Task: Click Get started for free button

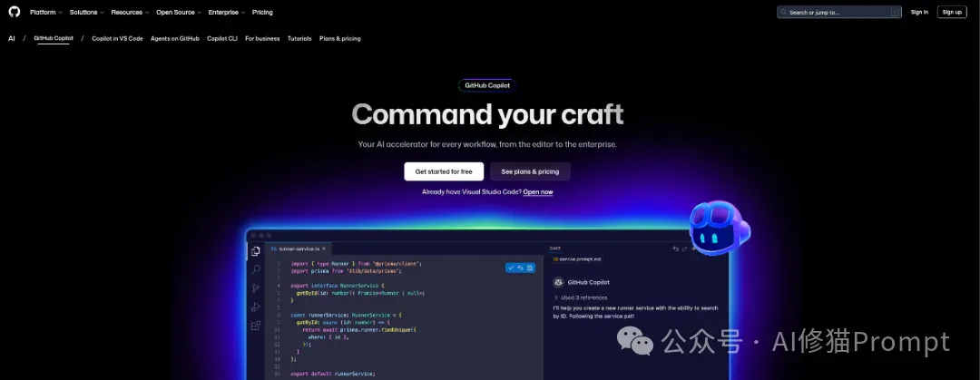Action: [444, 171]
